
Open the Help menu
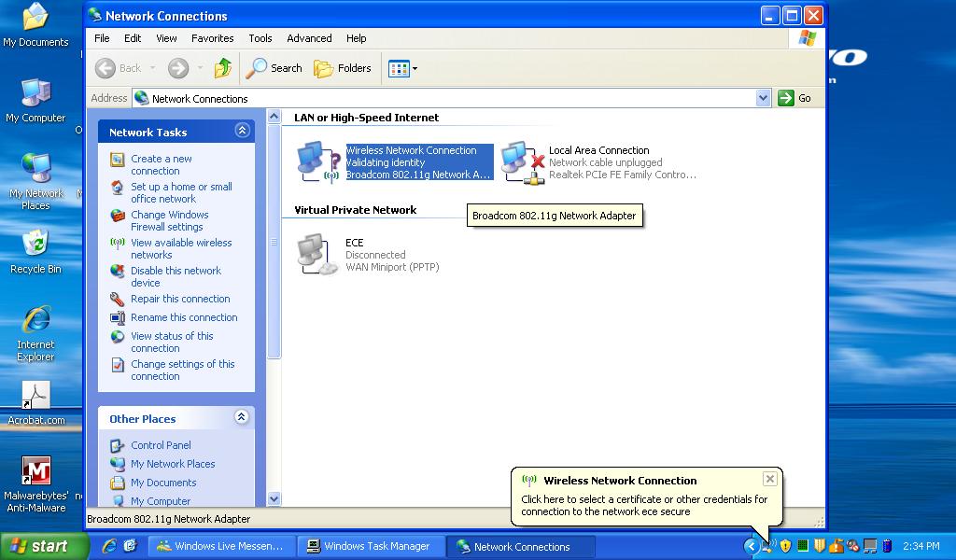point(356,38)
